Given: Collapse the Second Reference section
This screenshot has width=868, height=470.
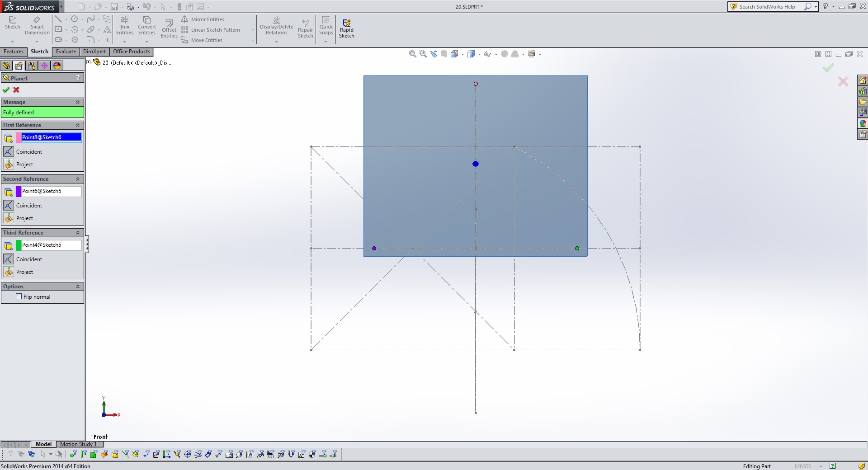Looking at the screenshot, I should coord(78,179).
